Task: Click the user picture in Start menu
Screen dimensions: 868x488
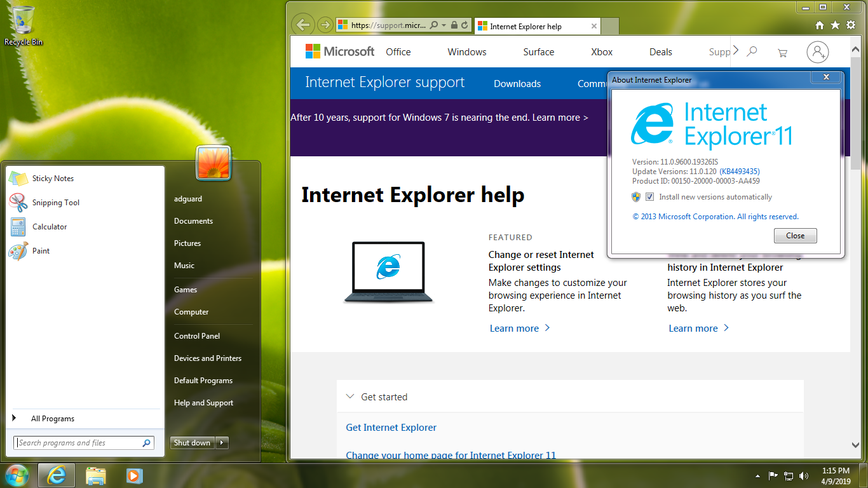Action: 214,162
